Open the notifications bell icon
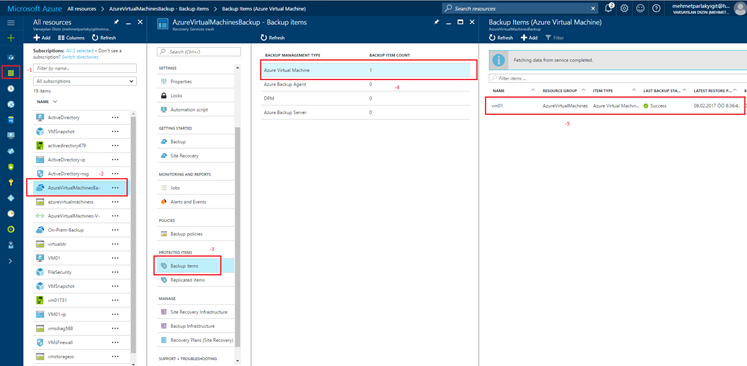 click(x=609, y=9)
